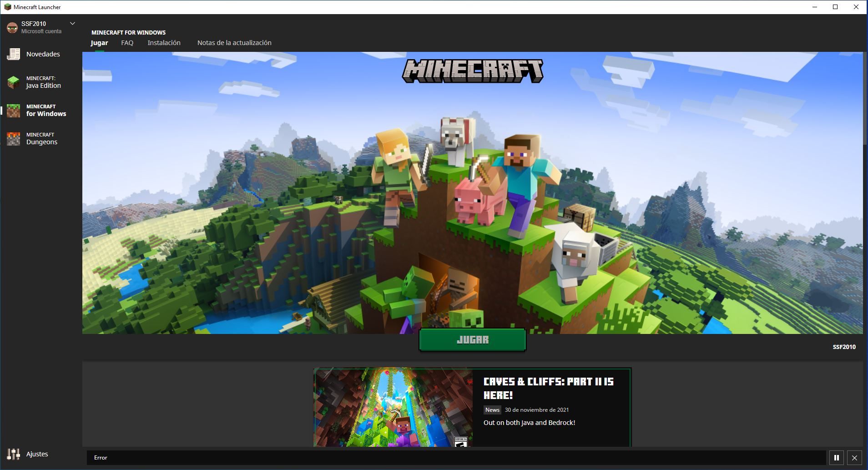This screenshot has height=470, width=868.
Task: Expand the SSF2010 account dropdown chevron
Action: click(x=72, y=24)
